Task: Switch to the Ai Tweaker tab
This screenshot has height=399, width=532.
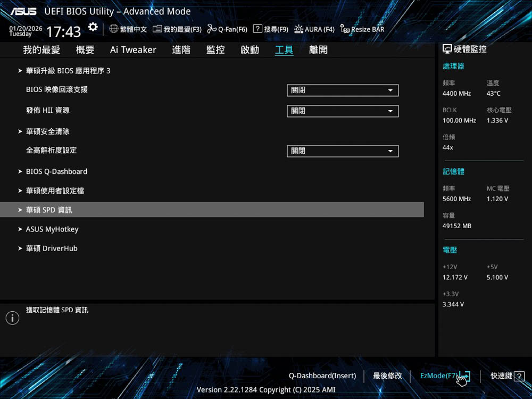Action: point(133,50)
